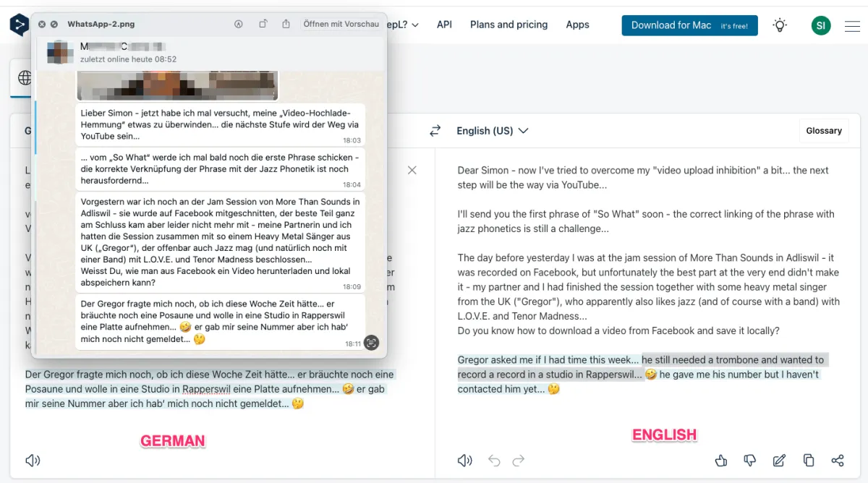
Task: Listen to the English translation
Action: (x=464, y=461)
